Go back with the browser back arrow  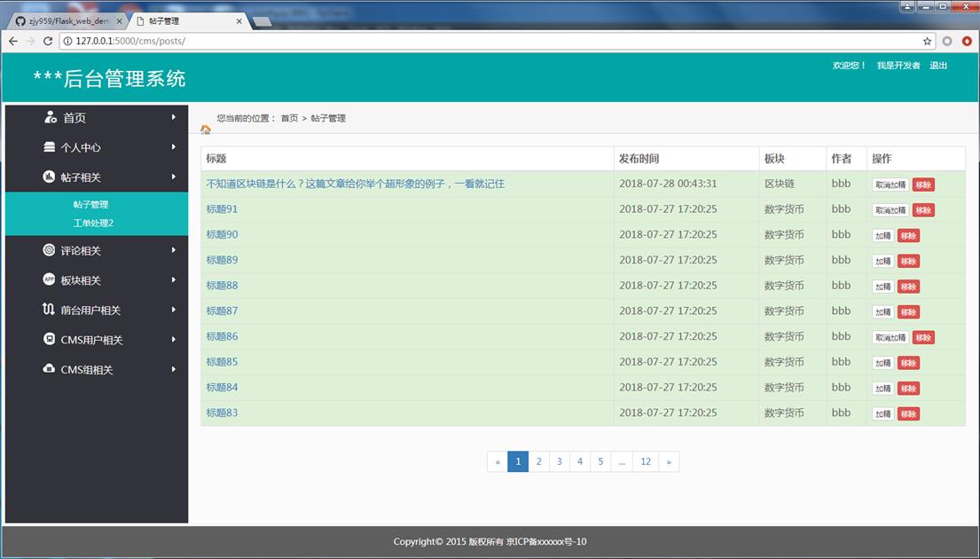[13, 41]
